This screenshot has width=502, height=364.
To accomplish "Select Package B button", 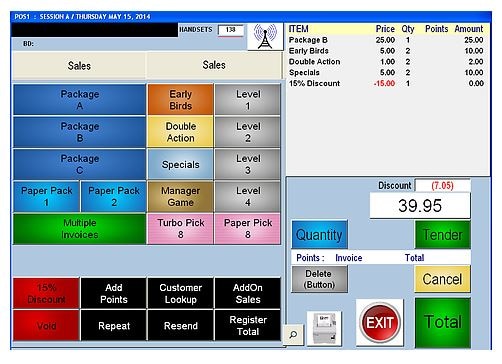I will pyautogui.click(x=80, y=132).
